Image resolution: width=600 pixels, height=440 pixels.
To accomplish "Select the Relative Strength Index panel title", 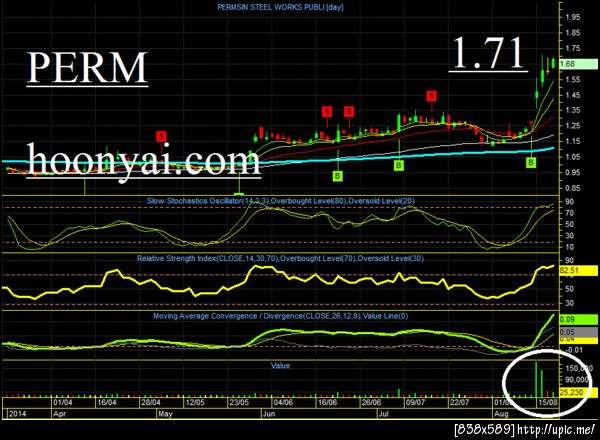I will [280, 258].
